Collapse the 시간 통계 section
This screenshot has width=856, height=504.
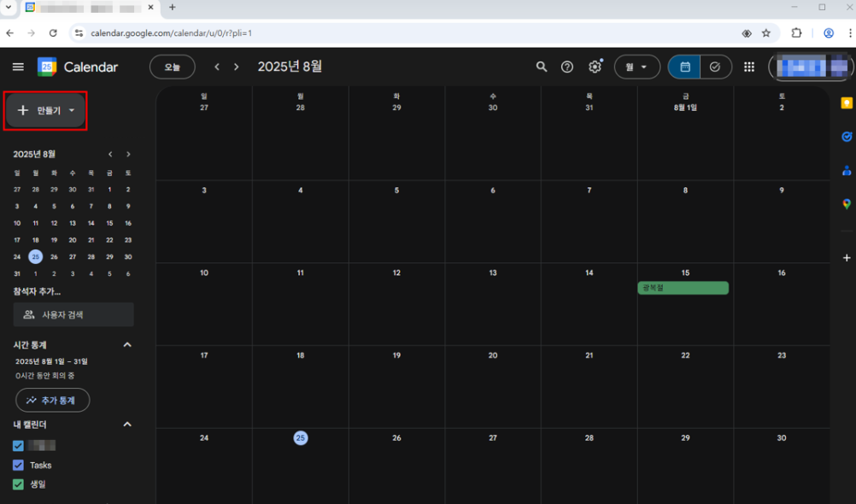[127, 344]
